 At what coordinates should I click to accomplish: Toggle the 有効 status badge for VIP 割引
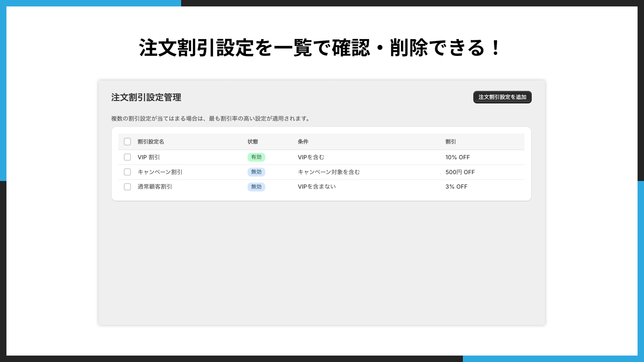(256, 157)
